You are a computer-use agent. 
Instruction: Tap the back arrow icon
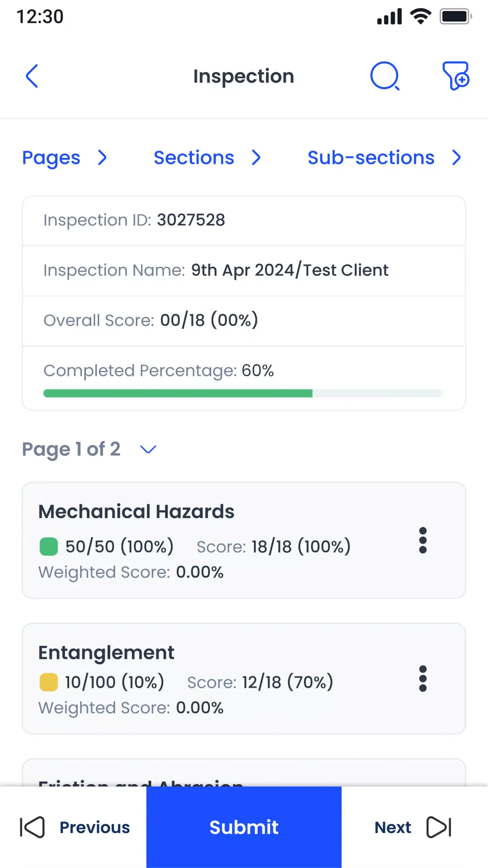coord(32,76)
